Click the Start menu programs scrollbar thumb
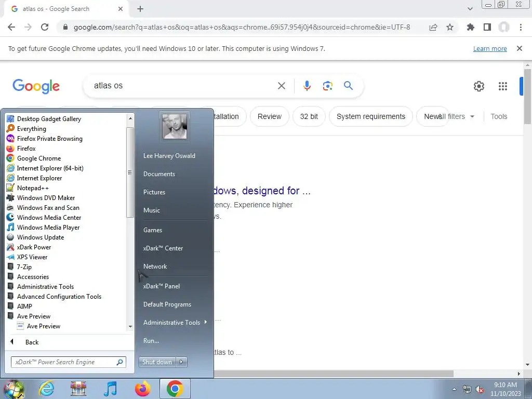The height and width of the screenshot is (399, 532). [130, 172]
